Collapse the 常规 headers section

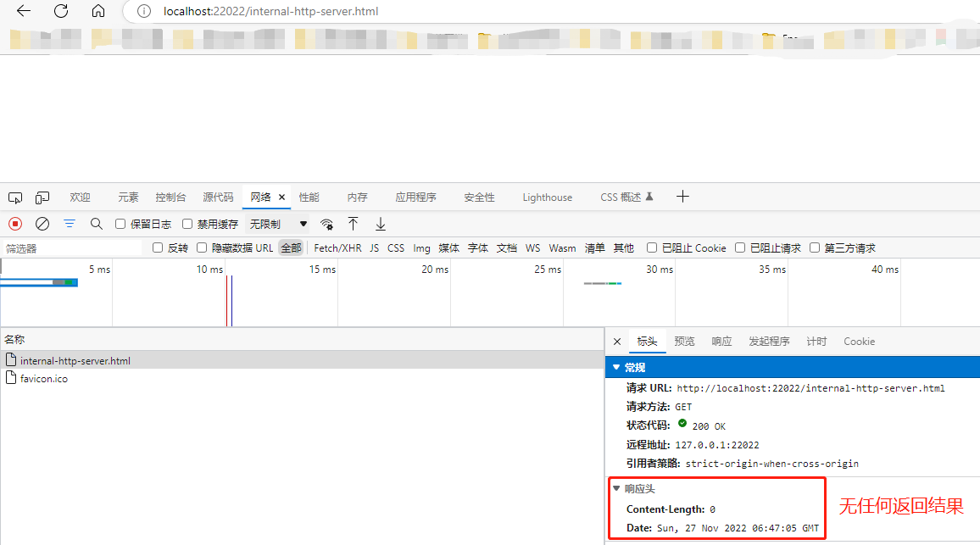coord(617,367)
